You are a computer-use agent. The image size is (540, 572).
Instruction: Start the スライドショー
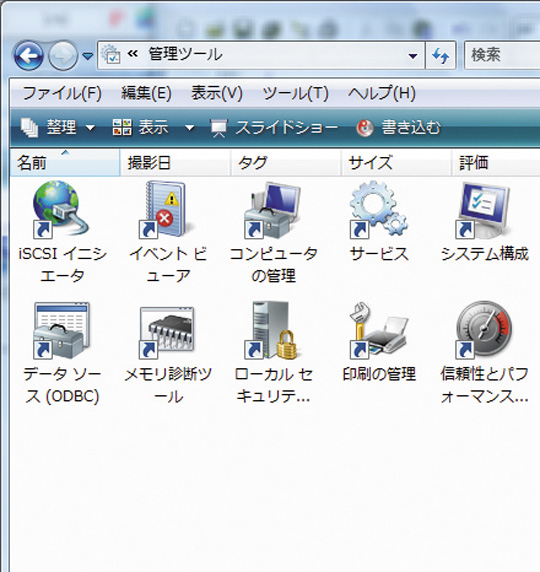coord(274,128)
